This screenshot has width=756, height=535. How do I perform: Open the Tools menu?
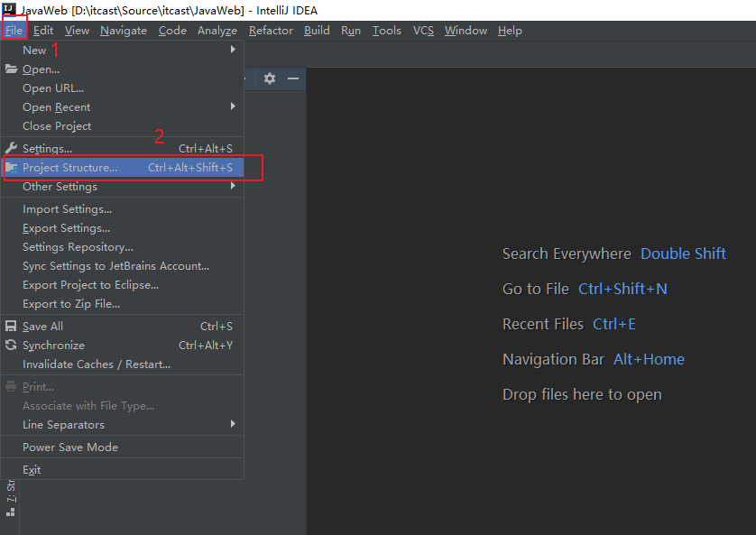point(387,31)
